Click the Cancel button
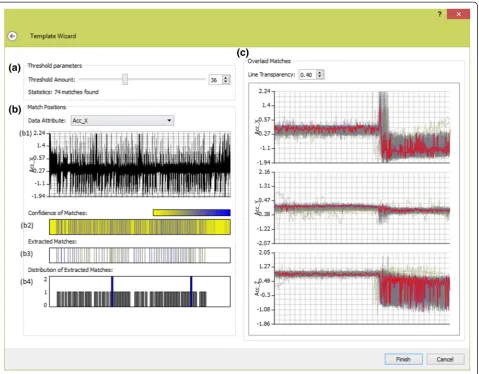479x374 pixels. tap(445, 359)
